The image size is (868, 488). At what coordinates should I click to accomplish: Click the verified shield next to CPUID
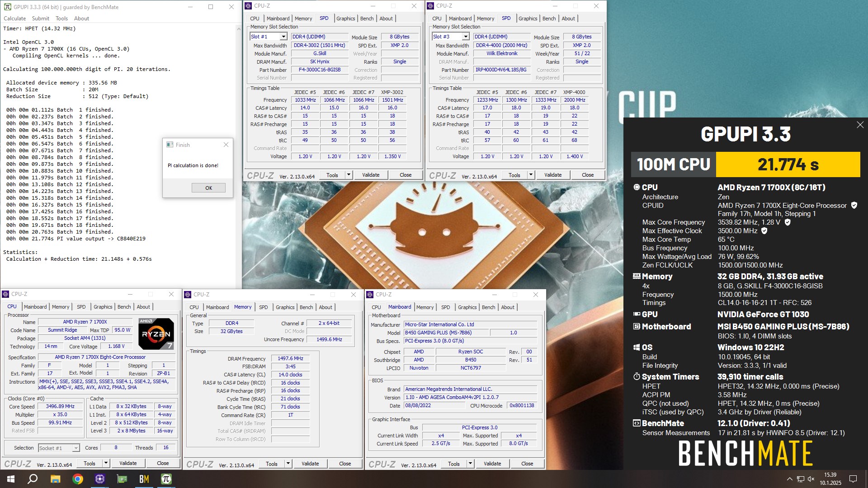pos(854,205)
